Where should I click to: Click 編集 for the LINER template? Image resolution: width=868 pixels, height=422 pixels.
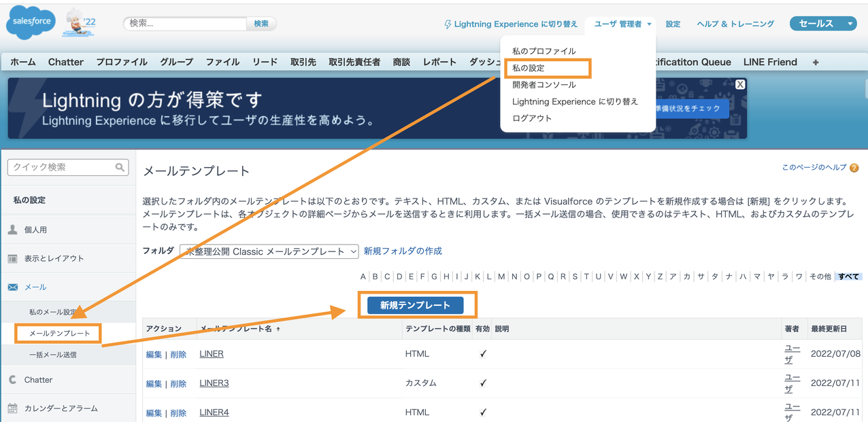click(154, 355)
